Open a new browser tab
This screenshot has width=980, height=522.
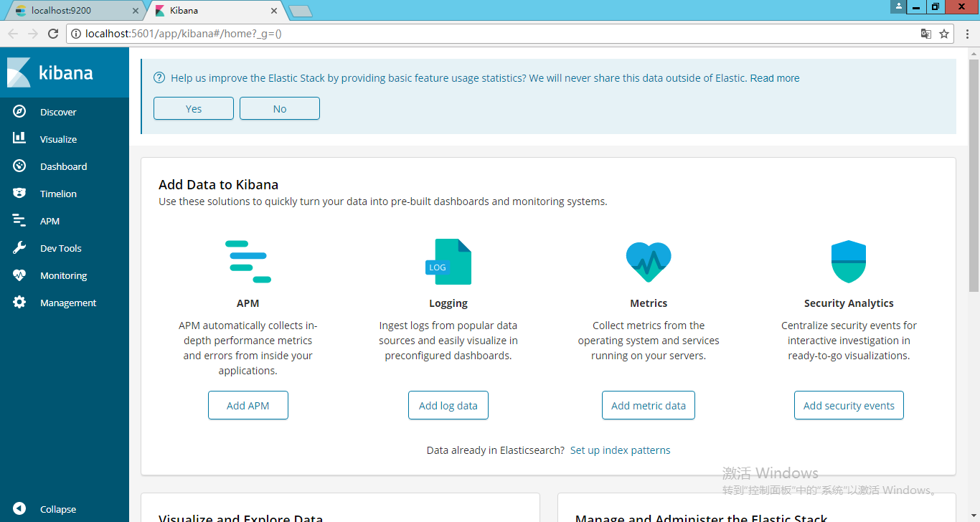click(x=300, y=11)
